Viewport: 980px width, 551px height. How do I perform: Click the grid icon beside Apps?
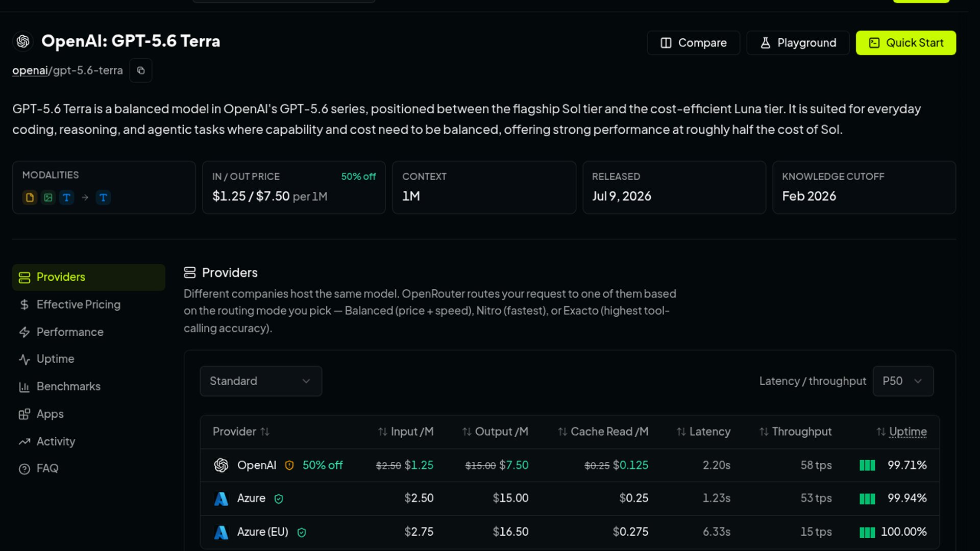click(24, 414)
